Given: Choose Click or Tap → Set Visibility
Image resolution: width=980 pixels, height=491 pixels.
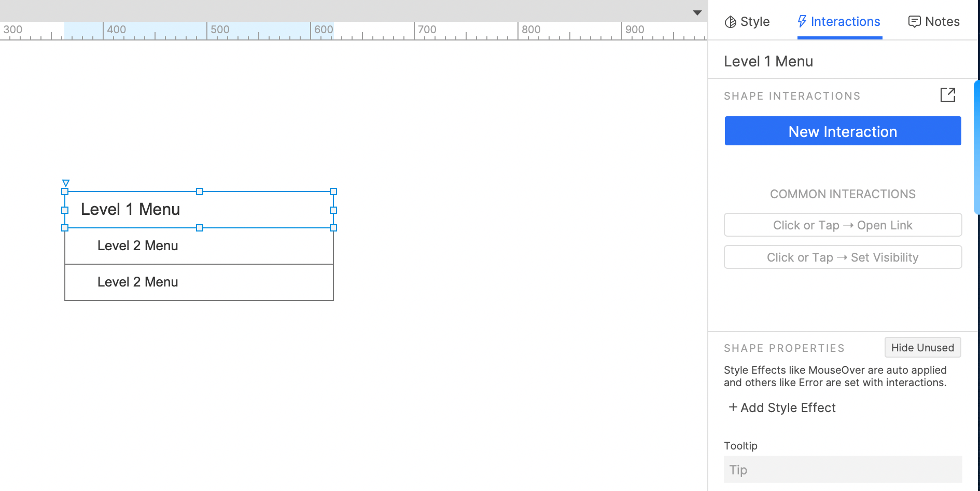Looking at the screenshot, I should [843, 257].
